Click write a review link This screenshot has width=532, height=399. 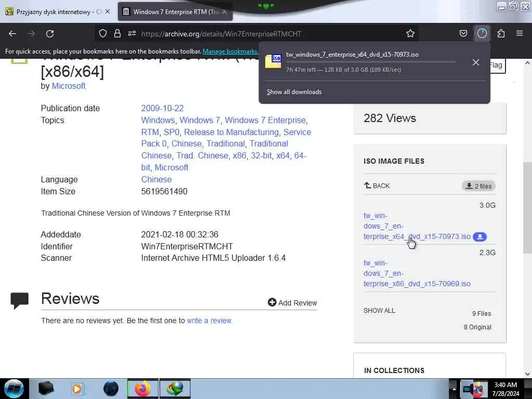point(209,321)
